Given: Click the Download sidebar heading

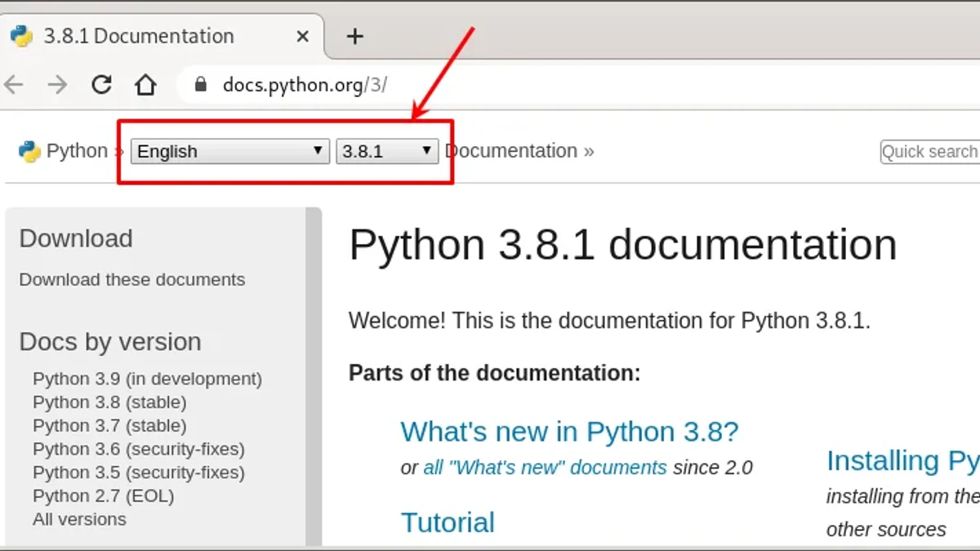Looking at the screenshot, I should tap(76, 238).
